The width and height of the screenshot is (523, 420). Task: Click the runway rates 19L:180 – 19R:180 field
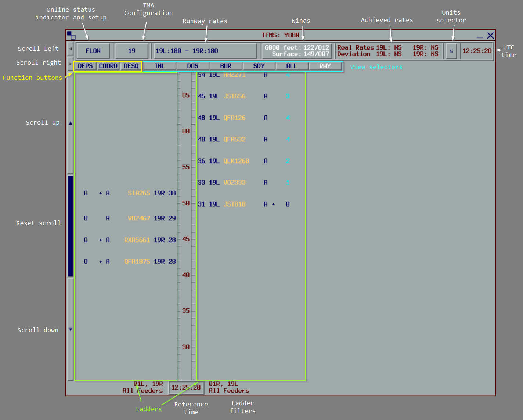click(x=205, y=51)
